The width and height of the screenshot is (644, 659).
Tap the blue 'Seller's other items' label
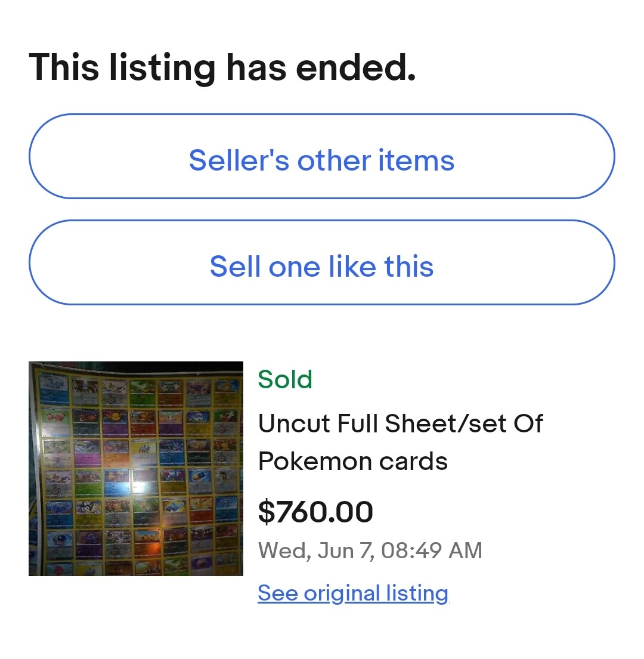coord(322,160)
